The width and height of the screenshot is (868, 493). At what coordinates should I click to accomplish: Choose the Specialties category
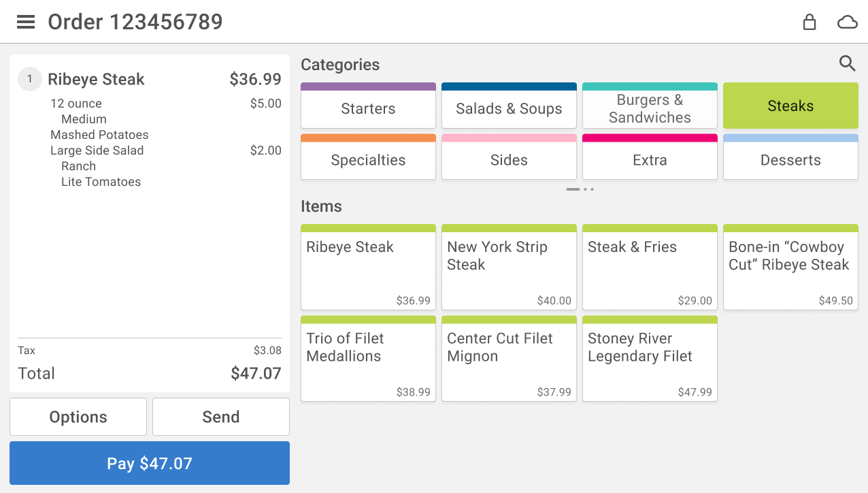368,160
